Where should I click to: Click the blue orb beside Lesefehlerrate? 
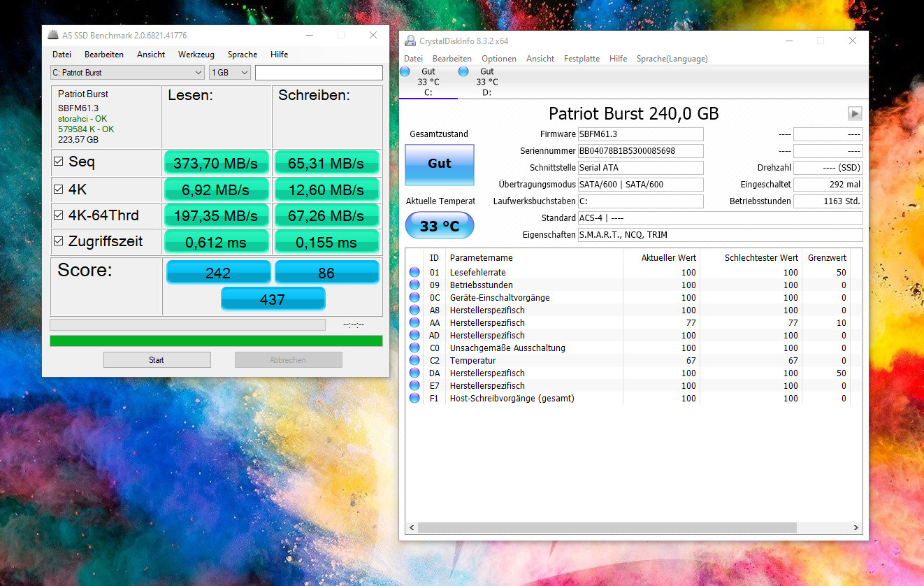click(415, 273)
